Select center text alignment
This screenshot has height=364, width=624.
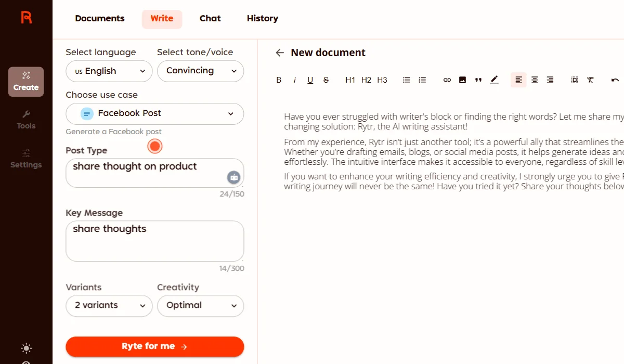click(535, 80)
